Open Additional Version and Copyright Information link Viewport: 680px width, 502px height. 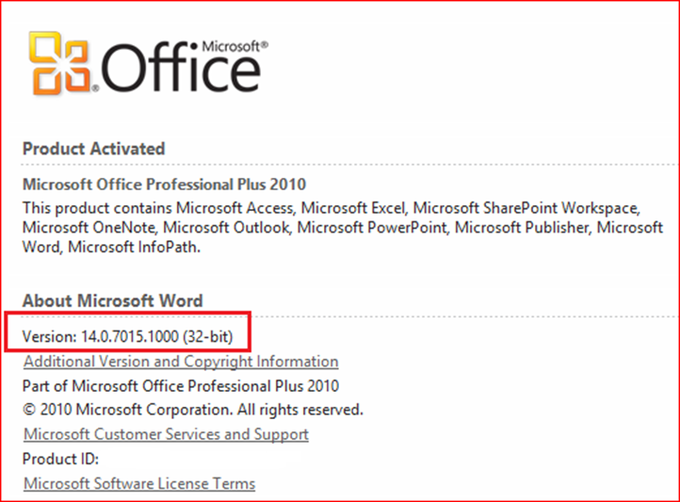[180, 361]
